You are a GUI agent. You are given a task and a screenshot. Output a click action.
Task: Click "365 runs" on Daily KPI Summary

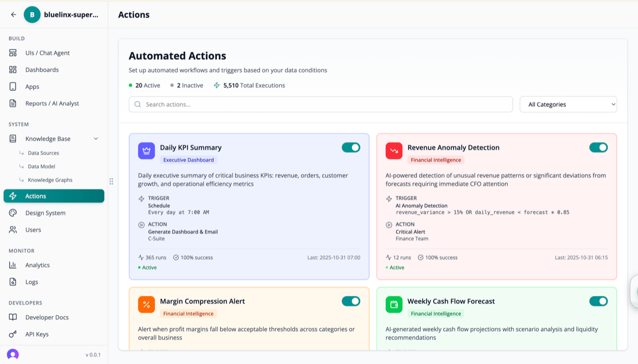[156, 258]
